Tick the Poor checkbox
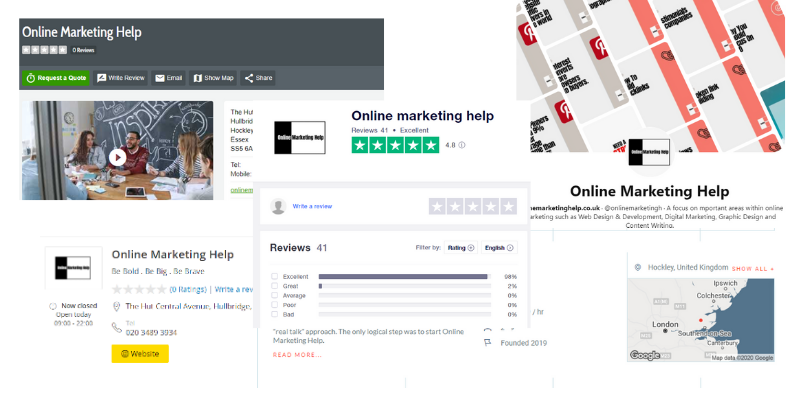The width and height of the screenshot is (800, 400). [274, 305]
